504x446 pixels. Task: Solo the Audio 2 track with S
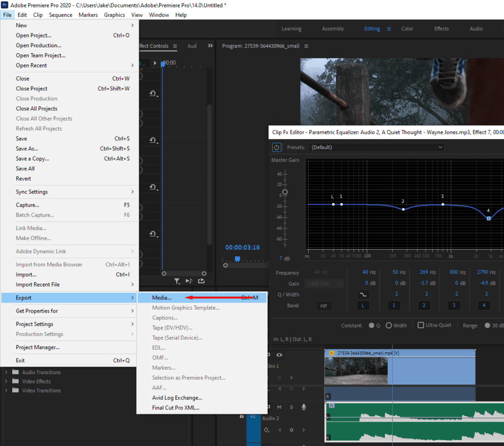pyautogui.click(x=291, y=407)
